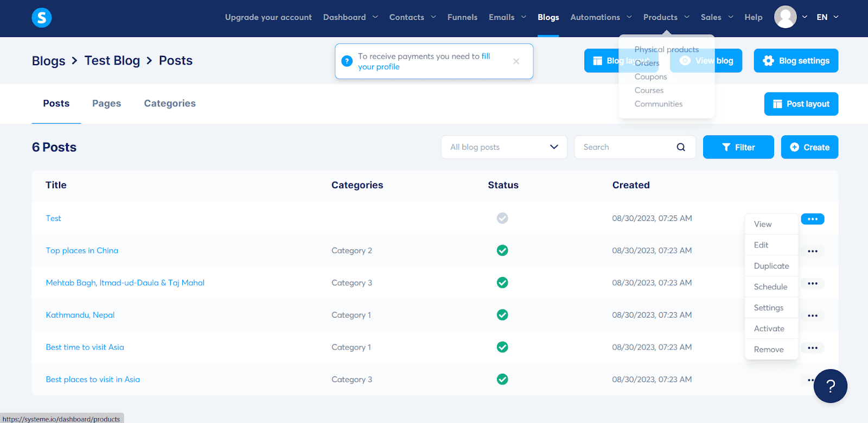This screenshot has width=868, height=423.
Task: Click the blue three-dot menu for Test post
Action: pyautogui.click(x=812, y=219)
